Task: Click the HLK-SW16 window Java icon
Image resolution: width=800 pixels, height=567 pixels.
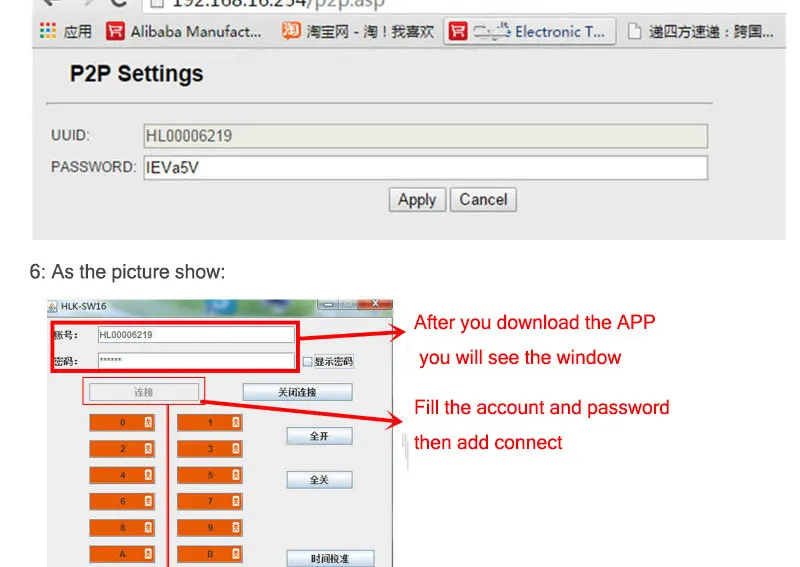Action: click(52, 306)
